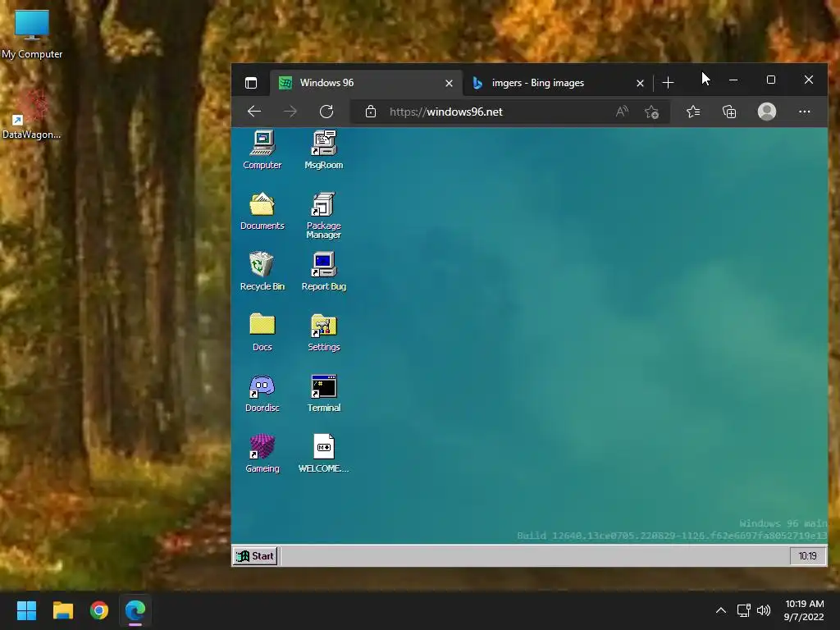Screen dimensions: 840x630
Task: Open the WELCOME markdown file
Action: [x=323, y=453]
